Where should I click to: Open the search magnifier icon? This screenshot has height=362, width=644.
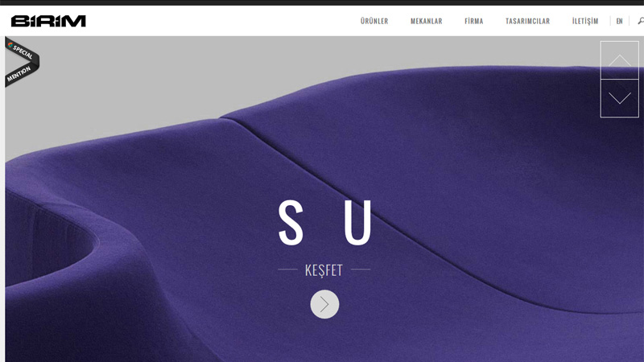(641, 21)
